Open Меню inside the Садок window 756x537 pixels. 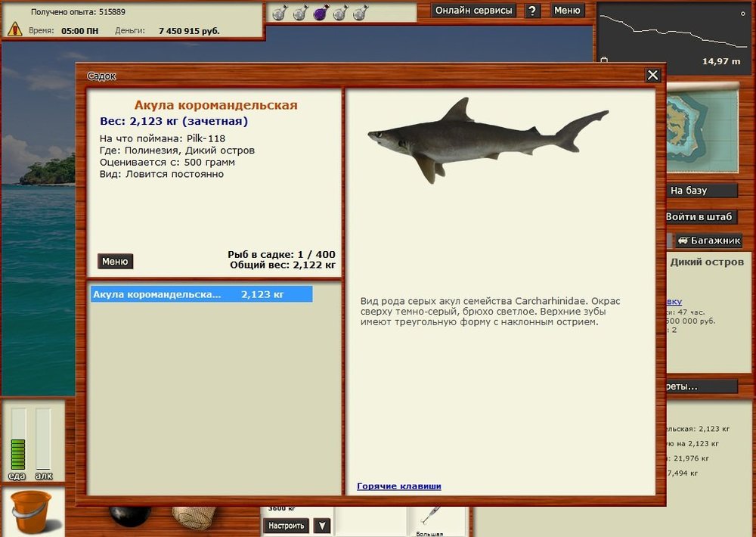115,260
